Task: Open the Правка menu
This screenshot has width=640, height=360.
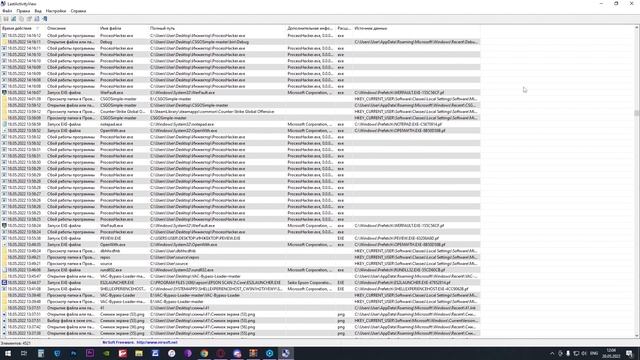Action: point(23,11)
